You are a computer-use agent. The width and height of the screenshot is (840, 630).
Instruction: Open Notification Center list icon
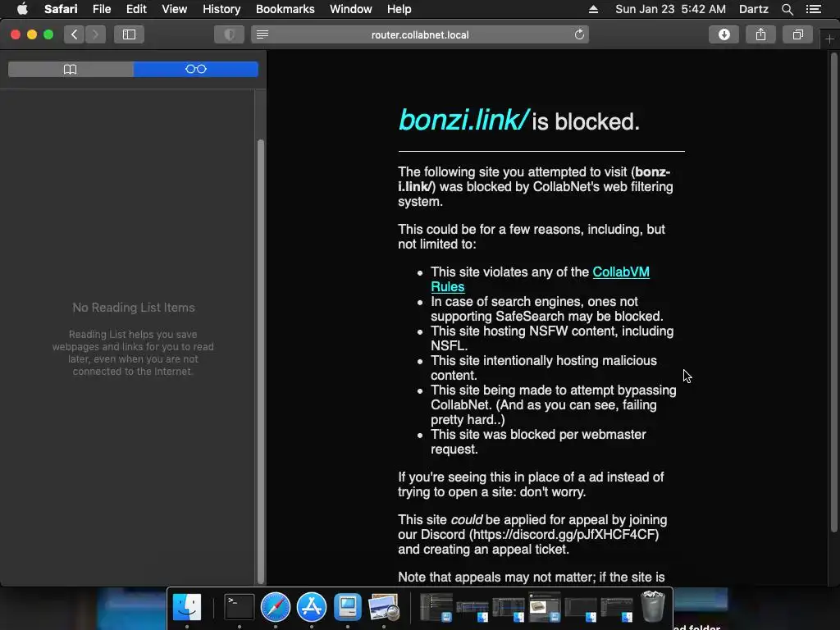click(814, 9)
